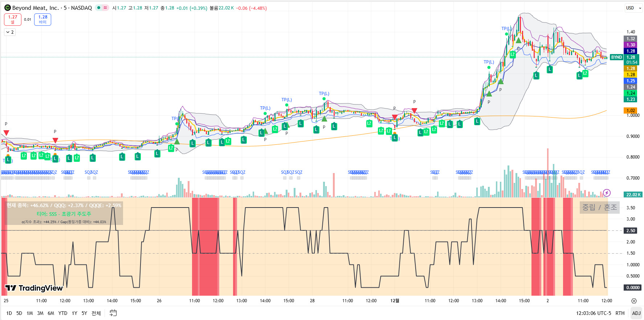The height and width of the screenshot is (320, 644).
Task: Select the 1D time range
Action: point(9,313)
